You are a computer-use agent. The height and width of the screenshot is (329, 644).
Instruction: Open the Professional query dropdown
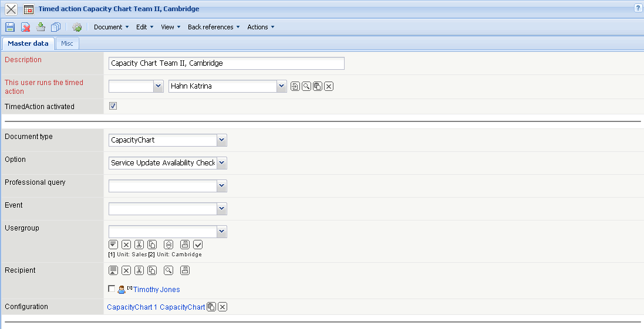(x=221, y=186)
